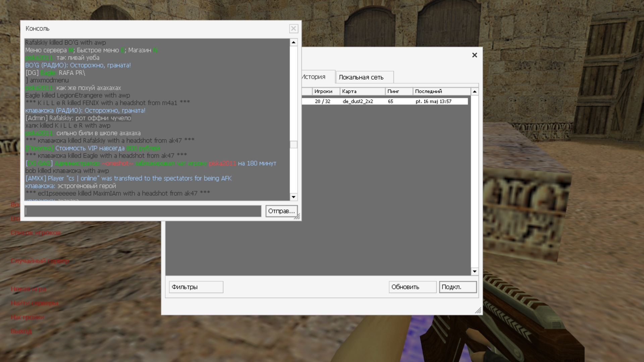The image size is (644, 362).
Task: Click the '[AMXX] Player "cs | online"' AFK line
Action: tap(128, 178)
